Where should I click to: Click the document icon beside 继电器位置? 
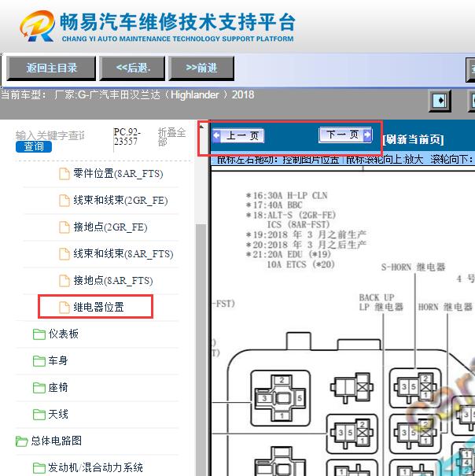point(64,308)
